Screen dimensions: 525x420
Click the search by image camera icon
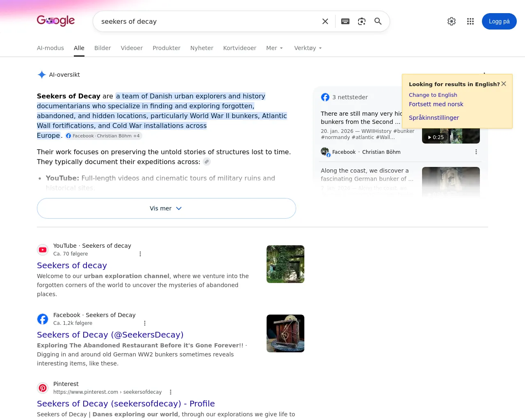click(362, 21)
